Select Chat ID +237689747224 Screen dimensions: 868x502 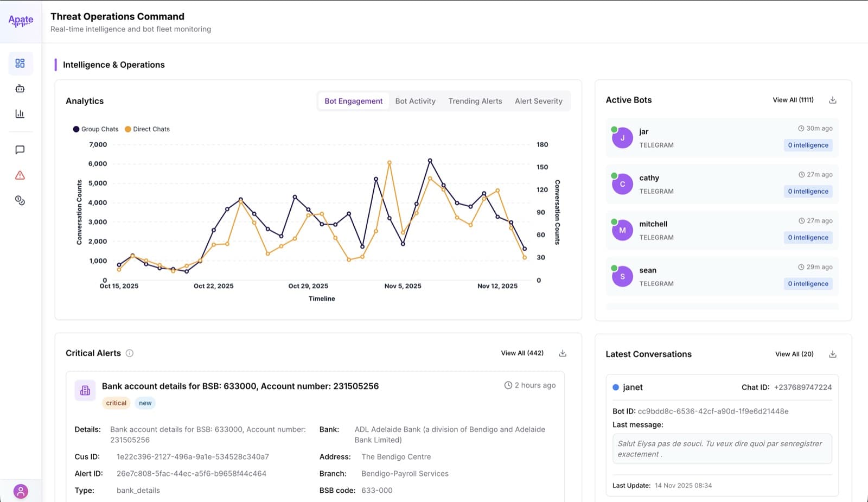tap(803, 387)
